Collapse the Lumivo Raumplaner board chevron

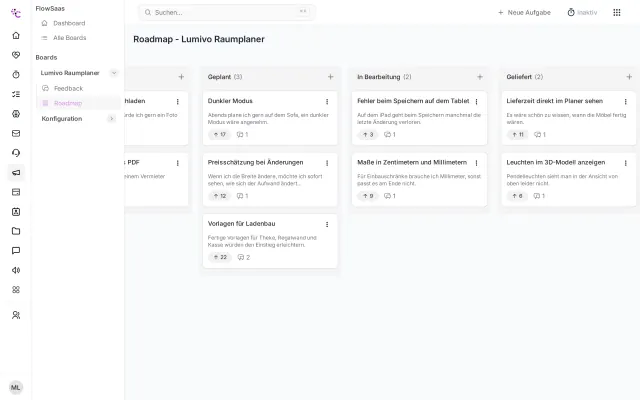coord(114,73)
